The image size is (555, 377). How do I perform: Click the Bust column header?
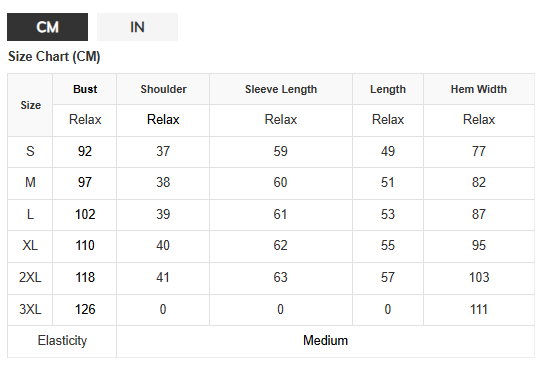tap(85, 89)
